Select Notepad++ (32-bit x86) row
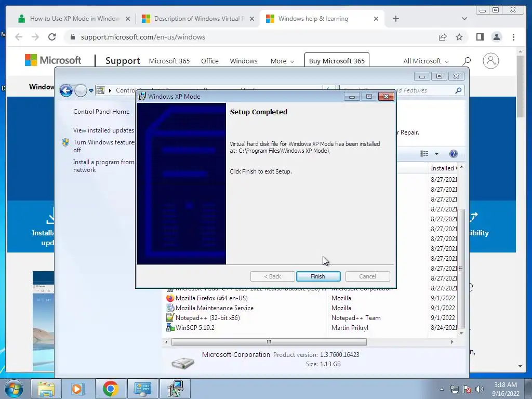The image size is (532, 399). tap(311, 317)
